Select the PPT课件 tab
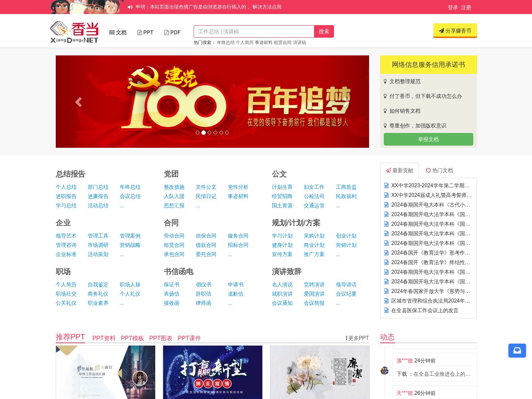 coord(189,338)
